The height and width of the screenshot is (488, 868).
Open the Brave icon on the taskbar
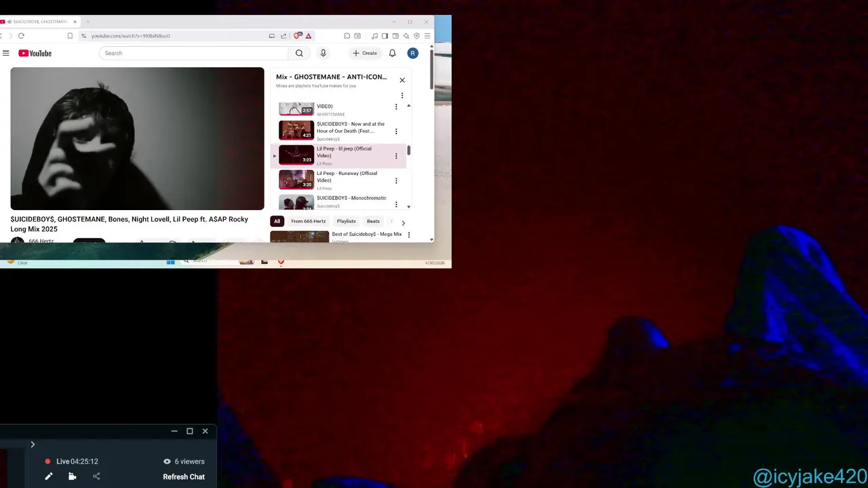pyautogui.click(x=281, y=262)
